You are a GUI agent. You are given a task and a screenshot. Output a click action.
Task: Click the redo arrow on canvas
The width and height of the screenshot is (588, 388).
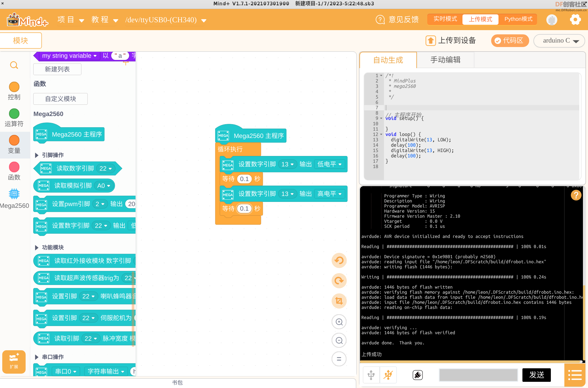coord(339,280)
